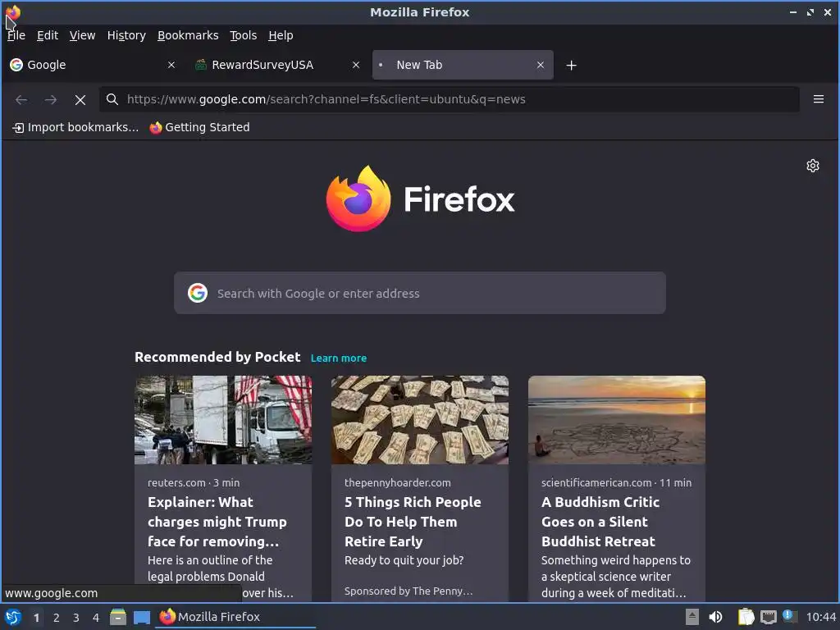This screenshot has height=630, width=840.
Task: Open Getting Started bookmark
Action: click(x=199, y=127)
